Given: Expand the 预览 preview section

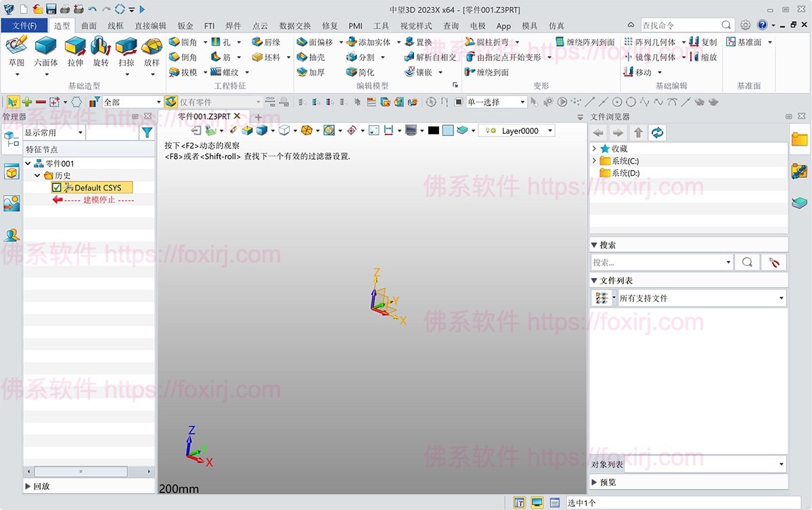Looking at the screenshot, I should 594,482.
